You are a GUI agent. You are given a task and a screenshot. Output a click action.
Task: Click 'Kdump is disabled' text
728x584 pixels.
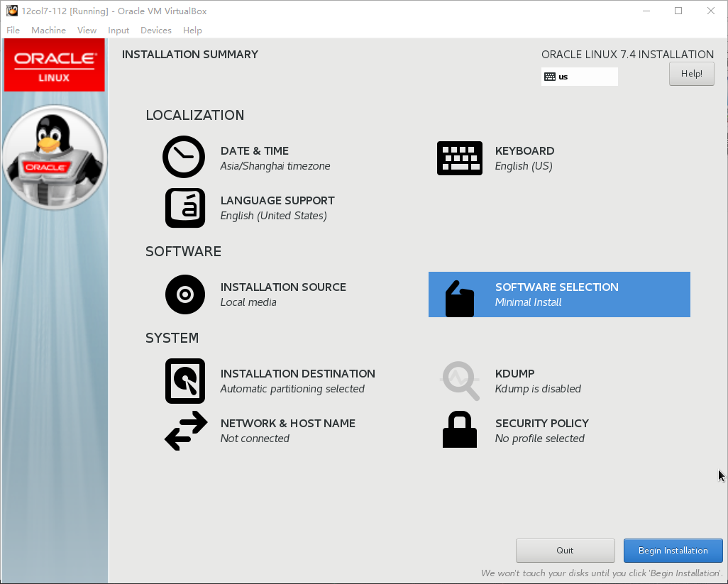[538, 389]
